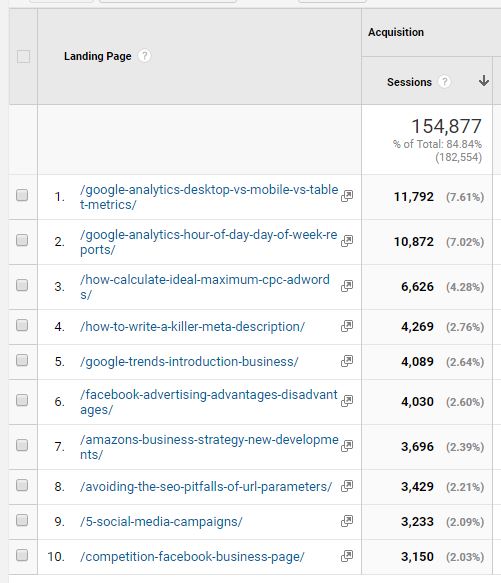Open /facebook-advertising-advantages-disadvantages/ link

(x=209, y=402)
